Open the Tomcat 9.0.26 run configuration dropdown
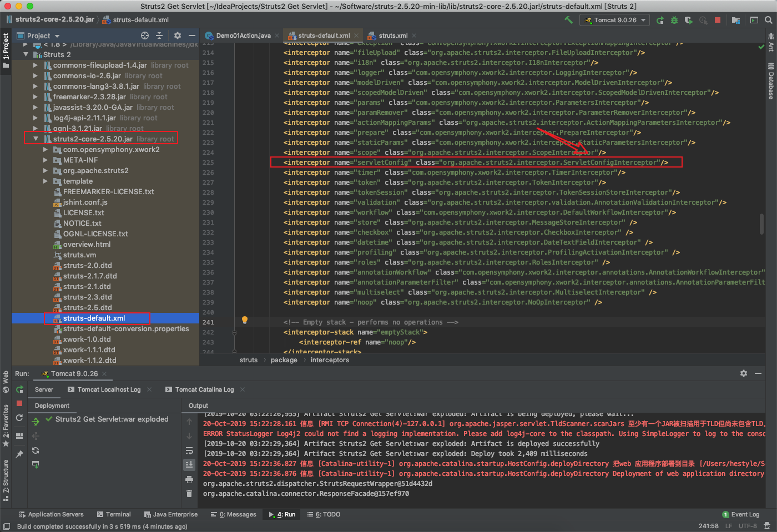 tap(615, 20)
